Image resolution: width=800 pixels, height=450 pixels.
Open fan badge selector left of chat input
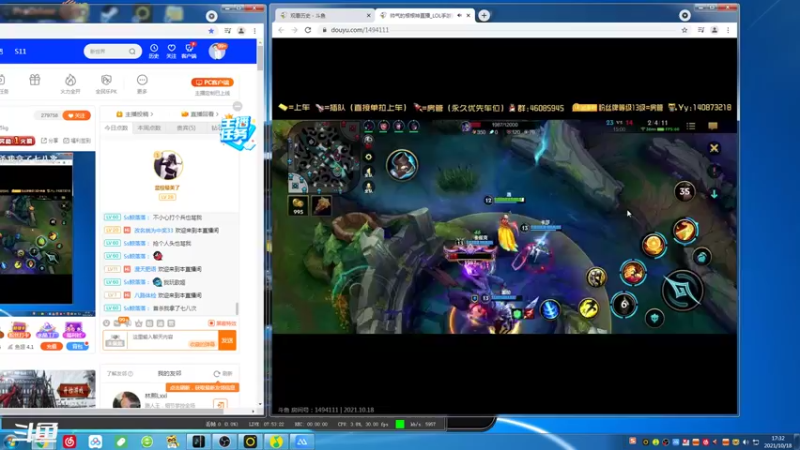tap(115, 340)
